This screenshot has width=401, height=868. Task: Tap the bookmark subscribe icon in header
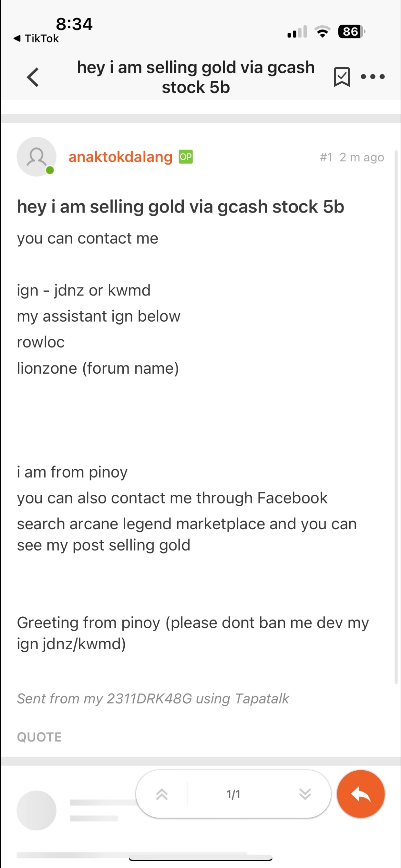[342, 77]
